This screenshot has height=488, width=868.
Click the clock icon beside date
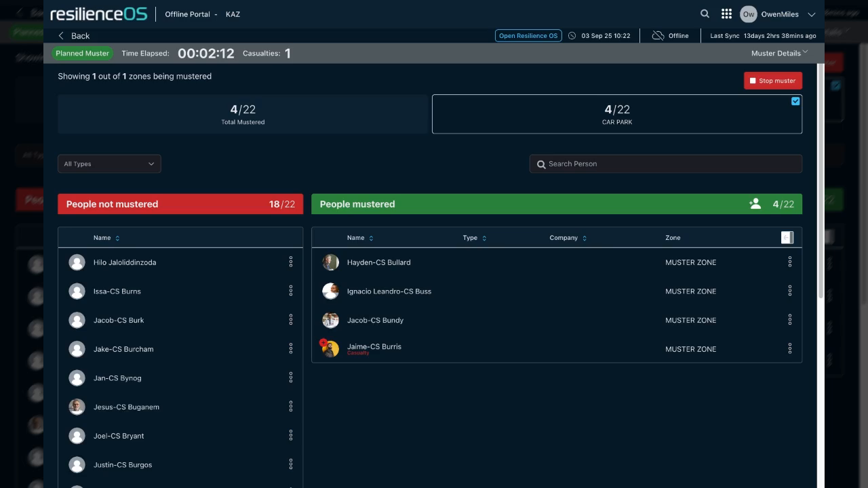point(572,35)
